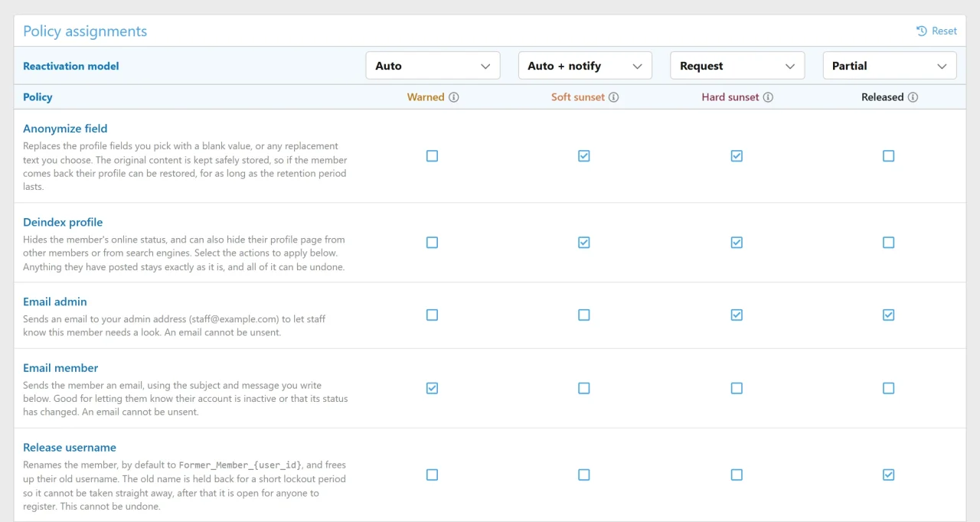Check Email admin for Warned

click(432, 315)
